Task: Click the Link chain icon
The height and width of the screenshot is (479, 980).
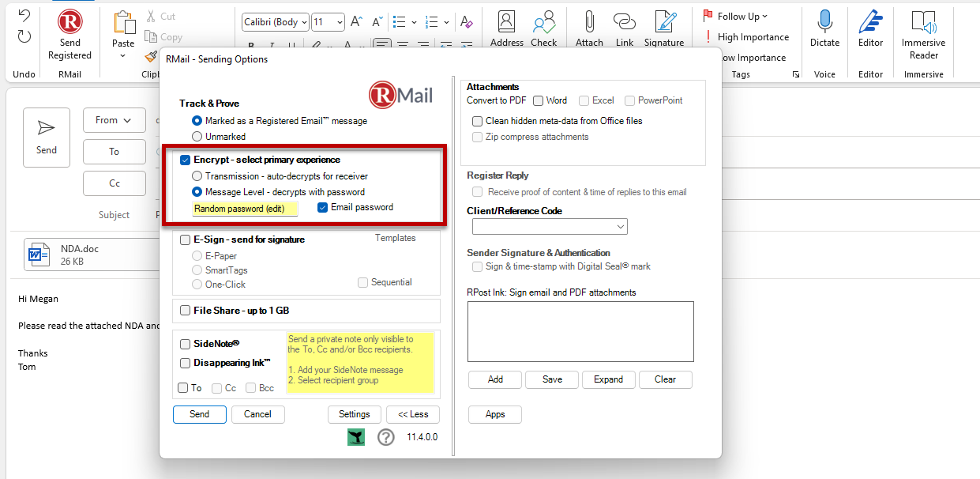Action: (x=625, y=21)
